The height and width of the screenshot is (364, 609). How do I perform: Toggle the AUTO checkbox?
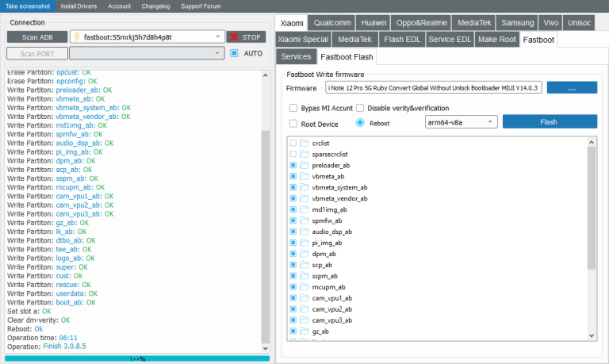(234, 53)
